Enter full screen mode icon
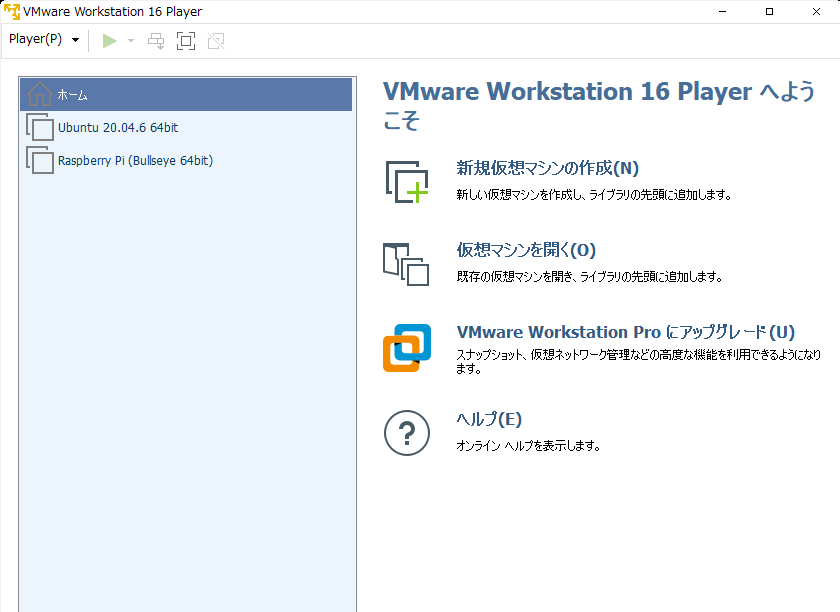This screenshot has height=612, width=840. [186, 41]
